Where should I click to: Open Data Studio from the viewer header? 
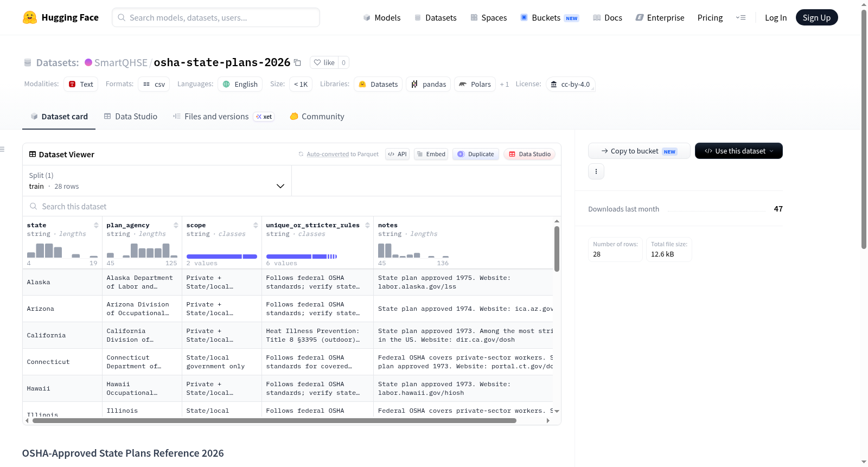point(529,154)
